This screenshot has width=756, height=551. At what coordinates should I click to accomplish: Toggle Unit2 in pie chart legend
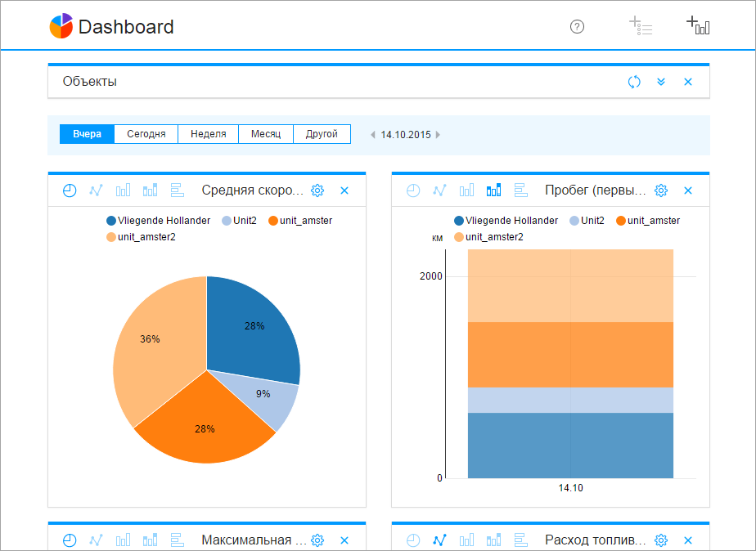[239, 221]
